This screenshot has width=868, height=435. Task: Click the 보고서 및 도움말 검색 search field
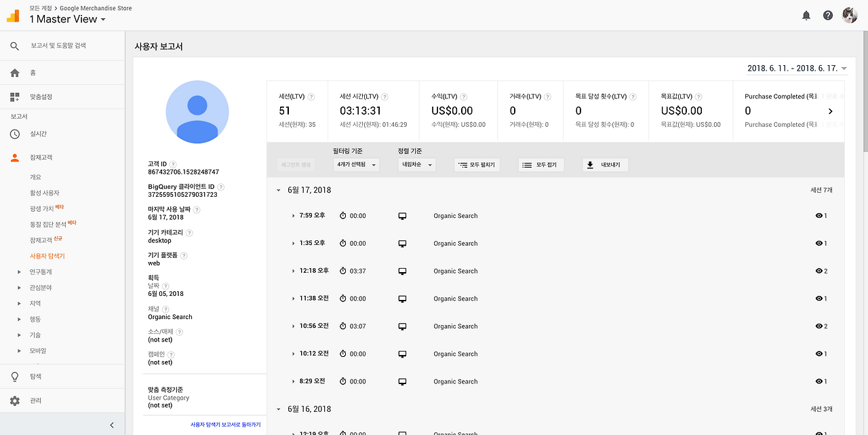coord(58,46)
